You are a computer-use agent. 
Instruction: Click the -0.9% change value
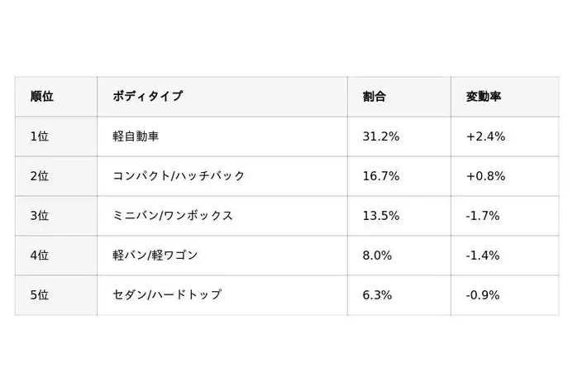(483, 295)
